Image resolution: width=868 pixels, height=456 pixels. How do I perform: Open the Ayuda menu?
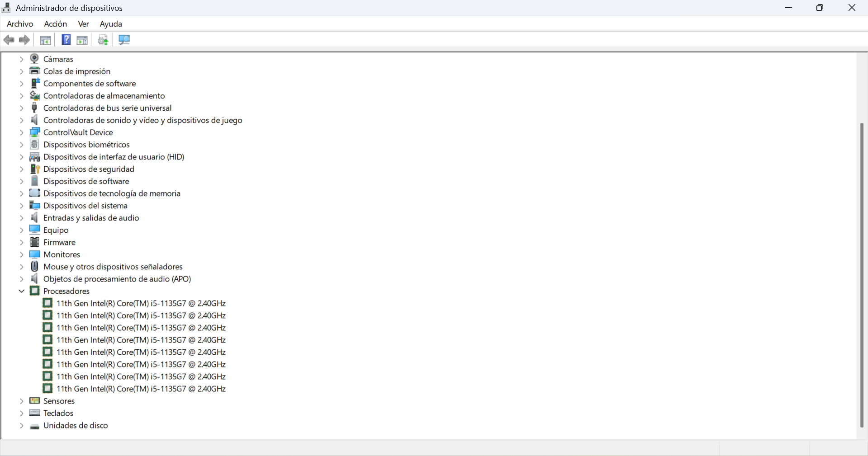pos(111,24)
